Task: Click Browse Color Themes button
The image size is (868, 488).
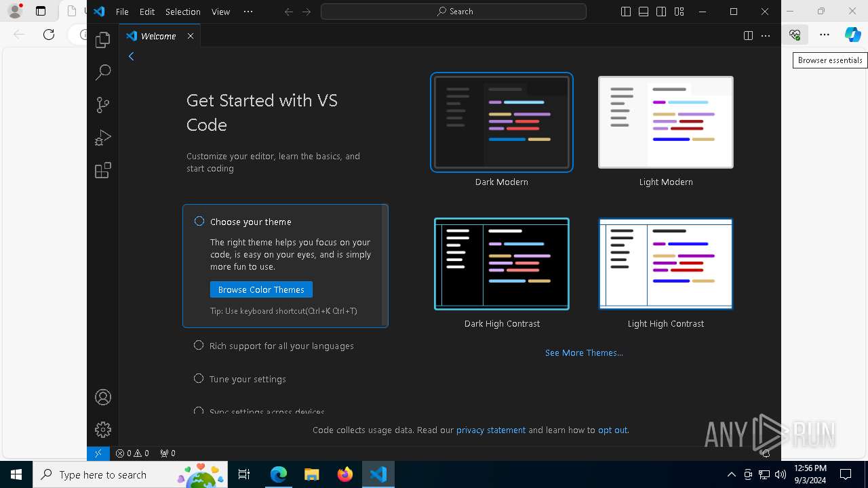Action: coord(261,289)
